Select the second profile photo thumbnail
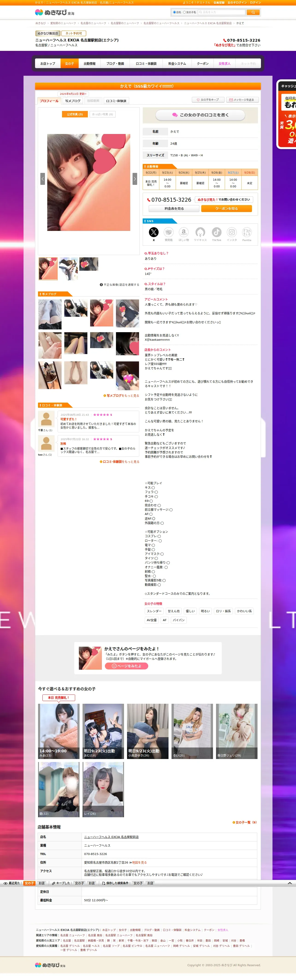Viewport: 296px width, 980px height. pyautogui.click(x=68, y=269)
